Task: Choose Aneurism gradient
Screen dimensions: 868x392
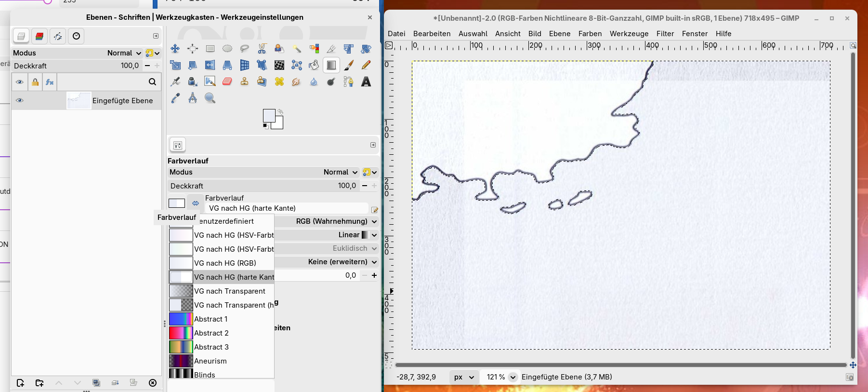Action: coord(221,361)
